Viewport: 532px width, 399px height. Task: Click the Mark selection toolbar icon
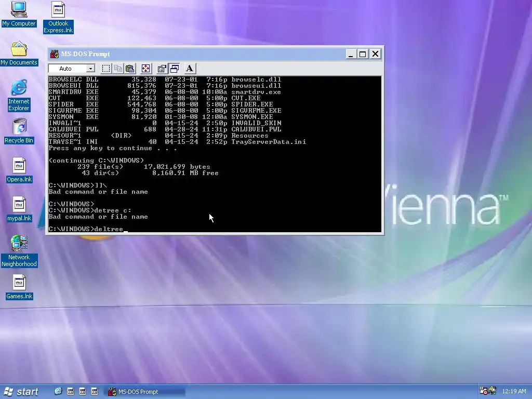coord(106,69)
